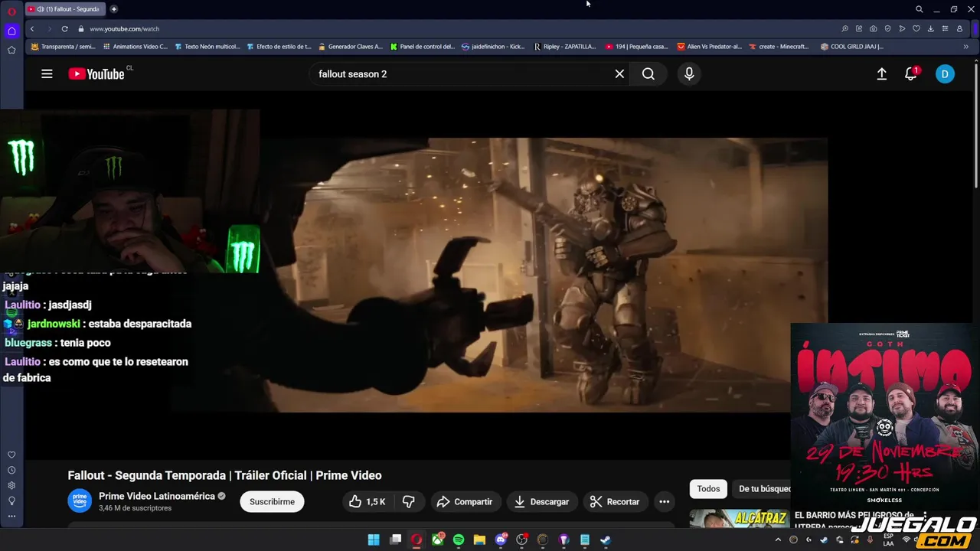Click the snapshot camera icon in address bar
This screenshot has height=551, width=980.
874,29
